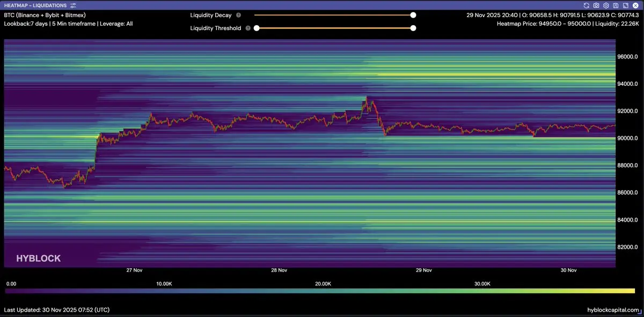This screenshot has width=644, height=317.
Task: Click the Heatmap - Liquidations title
Action: 35,5
